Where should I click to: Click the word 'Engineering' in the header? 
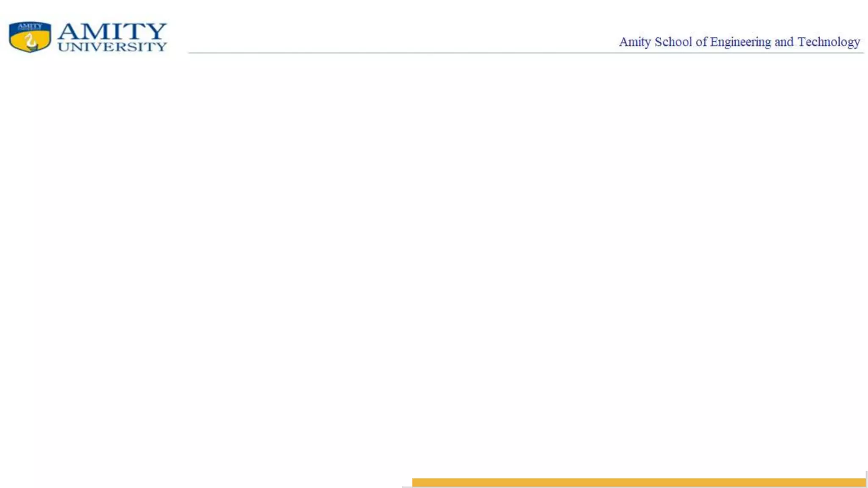(x=740, y=42)
